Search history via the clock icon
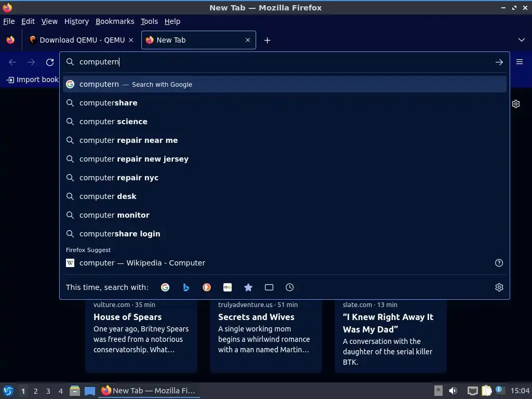This screenshot has width=532, height=399. 289,287
